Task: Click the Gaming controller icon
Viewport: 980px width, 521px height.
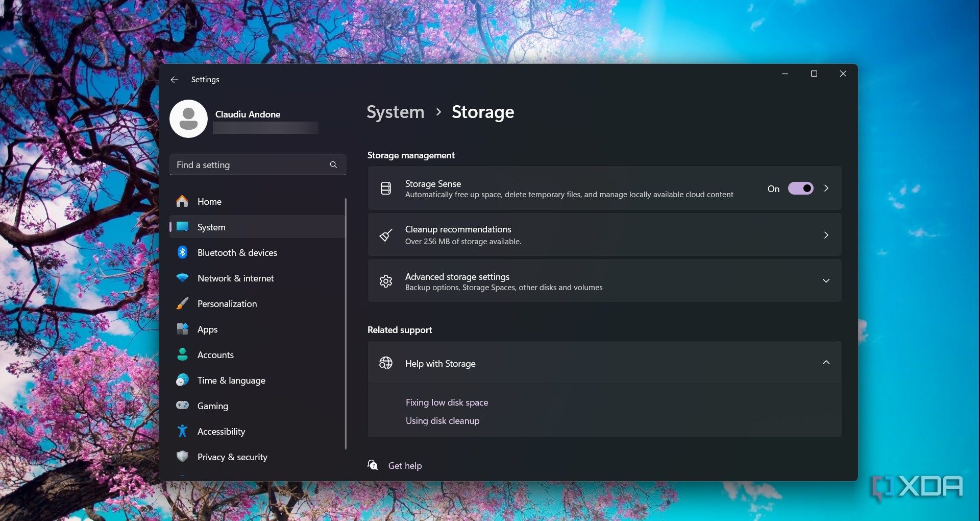Action: (x=182, y=406)
